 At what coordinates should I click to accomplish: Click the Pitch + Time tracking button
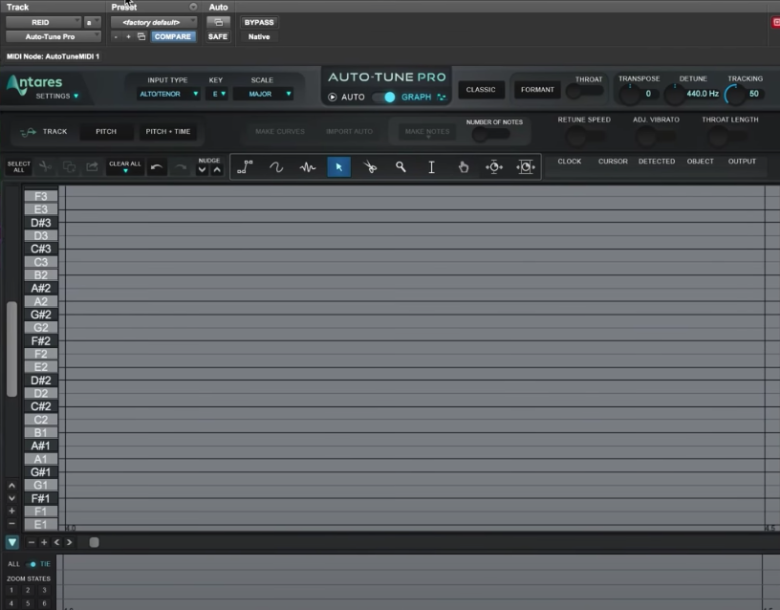pos(168,131)
